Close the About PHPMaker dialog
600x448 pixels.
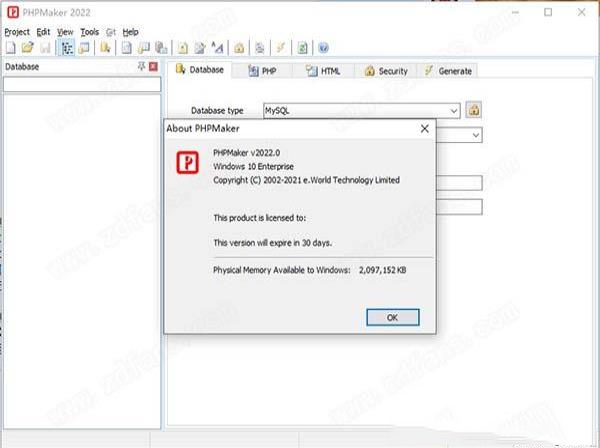[424, 129]
